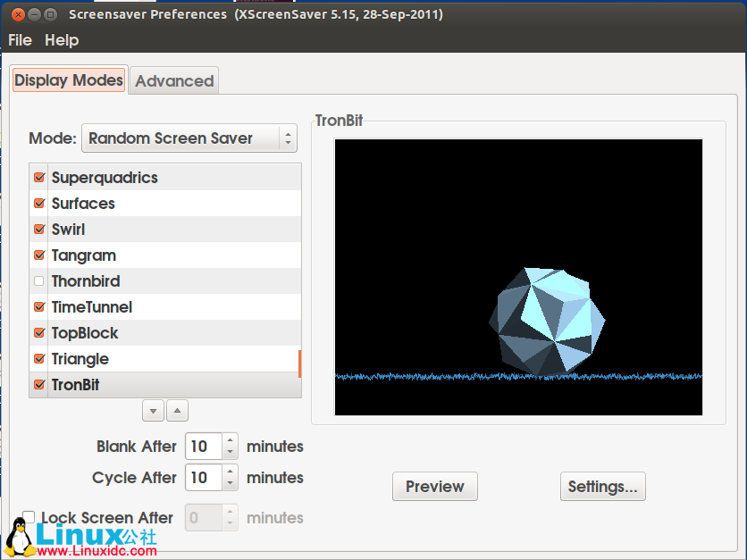Select the Display Modes tab
This screenshot has width=747, height=560.
69,79
